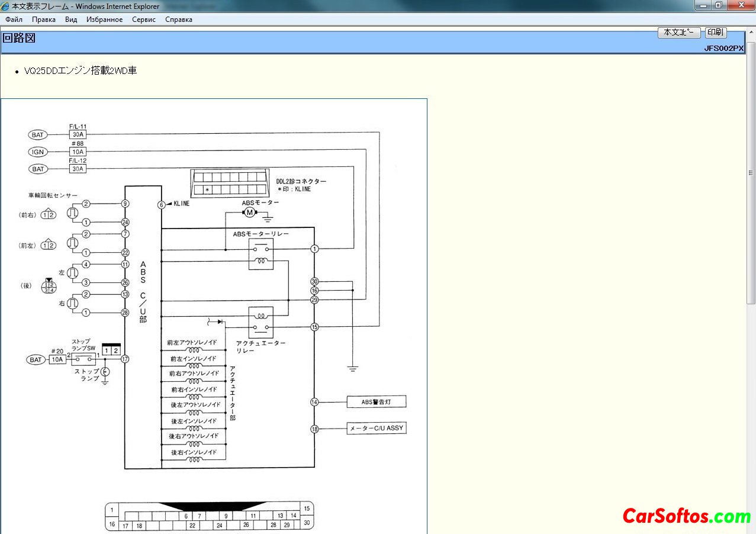This screenshot has width=756, height=534.
Task: Minimize the Internet Explorer window
Action: point(703,5)
